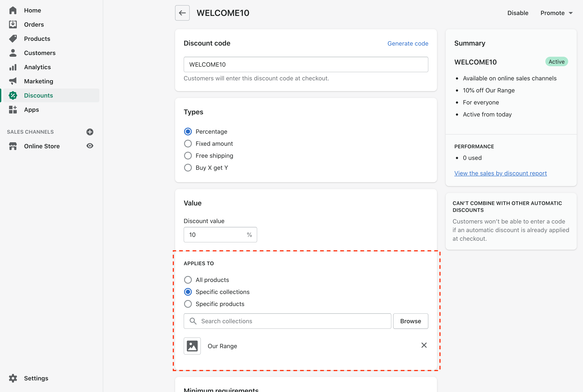Click the Products tag icon
The image size is (583, 392).
(13, 38)
